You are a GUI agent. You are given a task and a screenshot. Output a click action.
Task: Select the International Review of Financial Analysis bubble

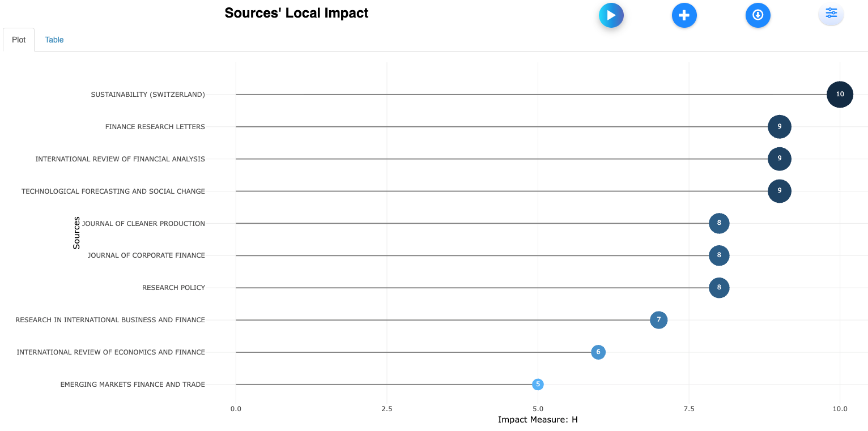click(x=779, y=159)
